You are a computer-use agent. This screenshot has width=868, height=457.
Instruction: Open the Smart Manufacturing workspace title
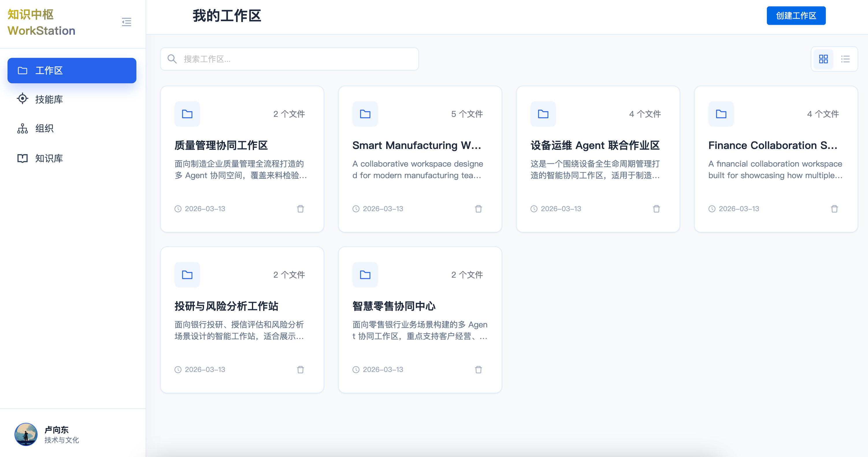416,145
